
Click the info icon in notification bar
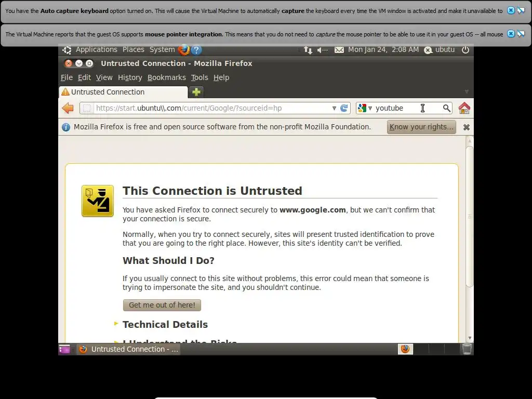pos(66,127)
